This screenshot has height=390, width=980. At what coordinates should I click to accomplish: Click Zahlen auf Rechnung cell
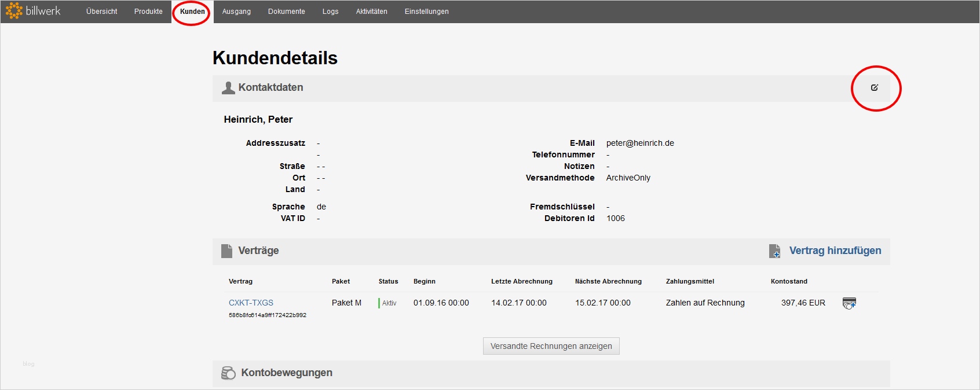point(705,303)
